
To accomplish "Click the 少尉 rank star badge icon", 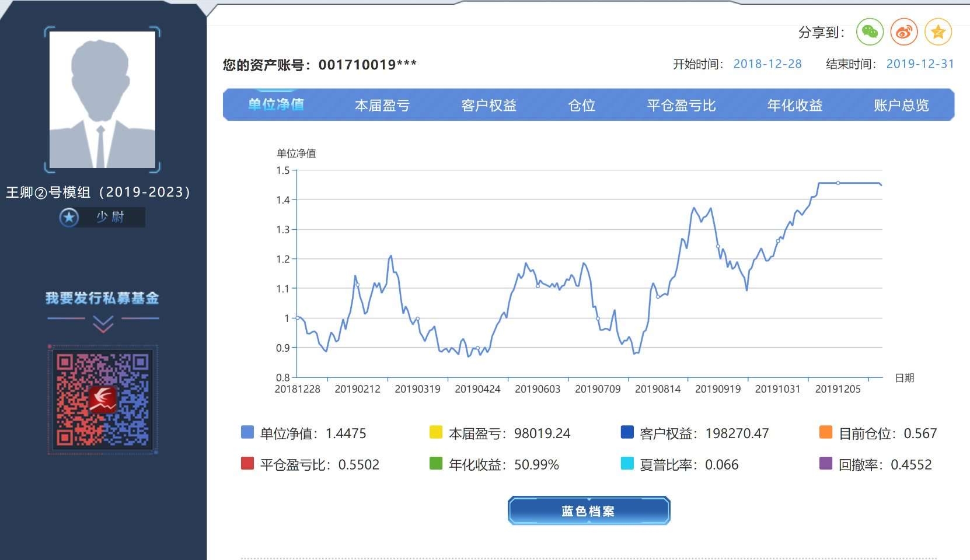I will click(69, 218).
